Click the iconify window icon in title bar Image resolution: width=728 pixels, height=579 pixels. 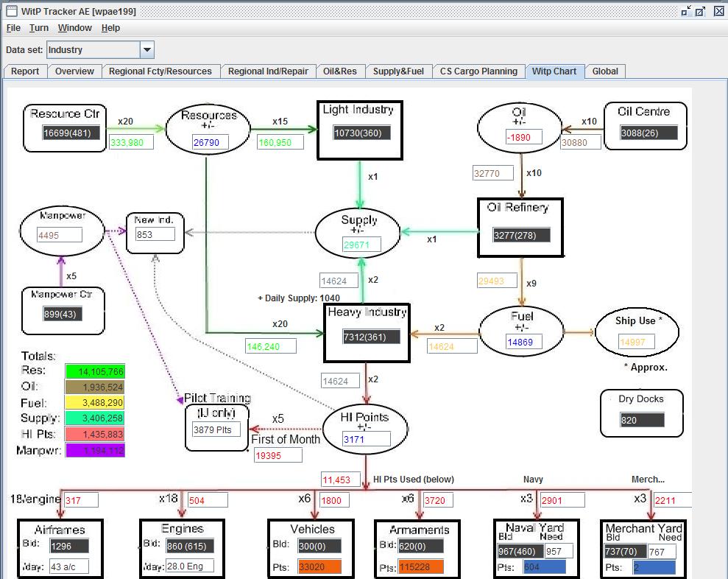(x=686, y=11)
